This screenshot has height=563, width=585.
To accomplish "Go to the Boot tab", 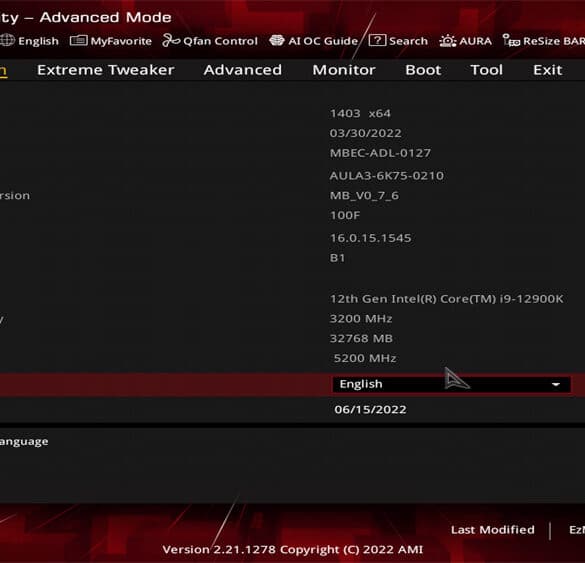I will [423, 70].
